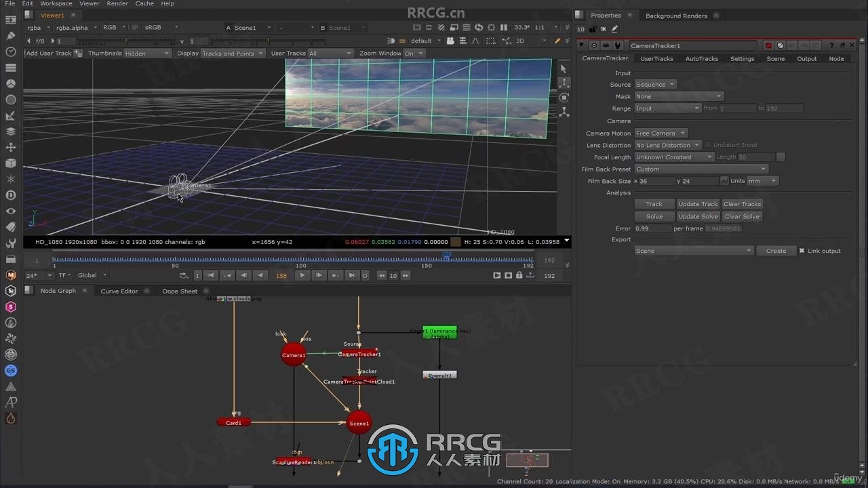Click the pencil icon in Properties bar
868x488 pixels.
[x=614, y=29]
